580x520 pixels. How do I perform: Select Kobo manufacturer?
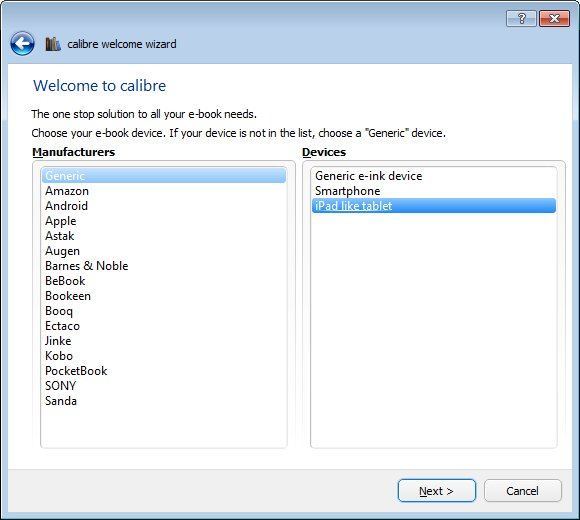pos(164,356)
